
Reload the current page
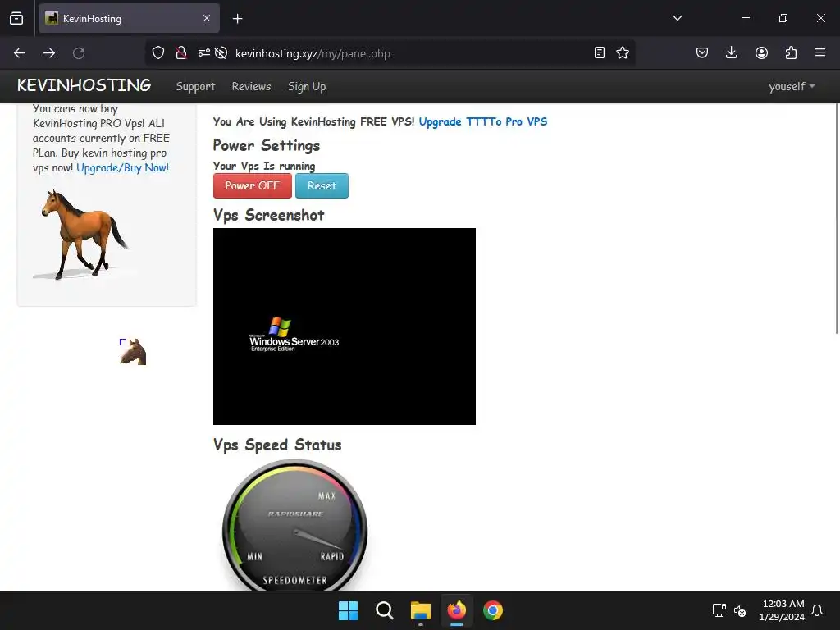pyautogui.click(x=79, y=53)
